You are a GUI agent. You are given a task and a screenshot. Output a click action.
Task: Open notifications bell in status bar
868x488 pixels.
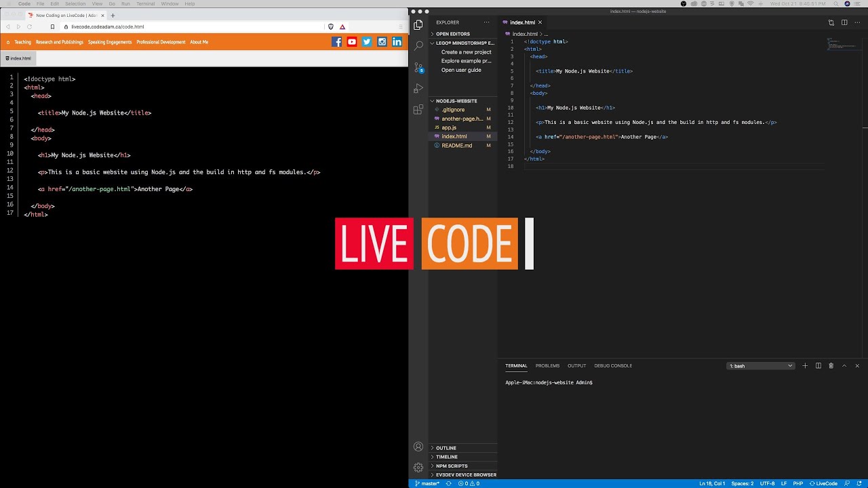859,483
